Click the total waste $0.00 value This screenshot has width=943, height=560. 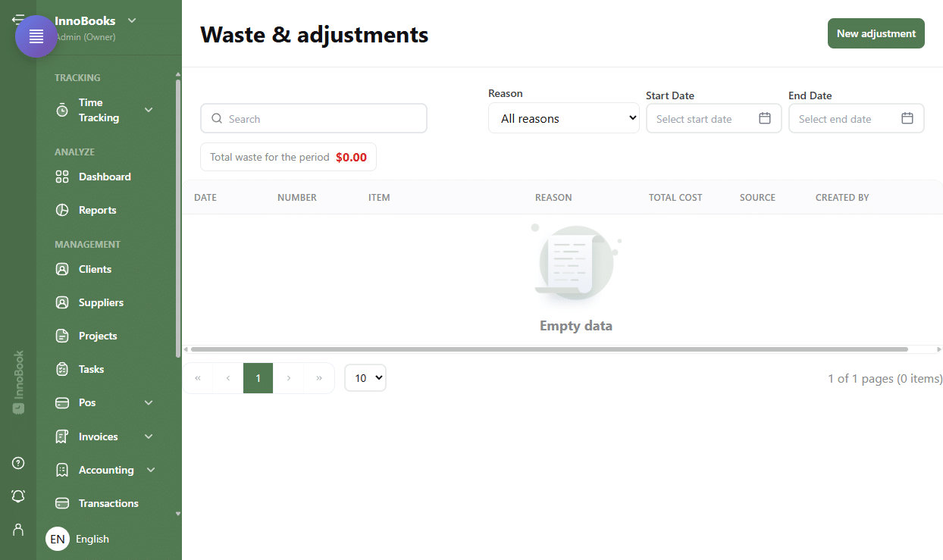tap(351, 158)
